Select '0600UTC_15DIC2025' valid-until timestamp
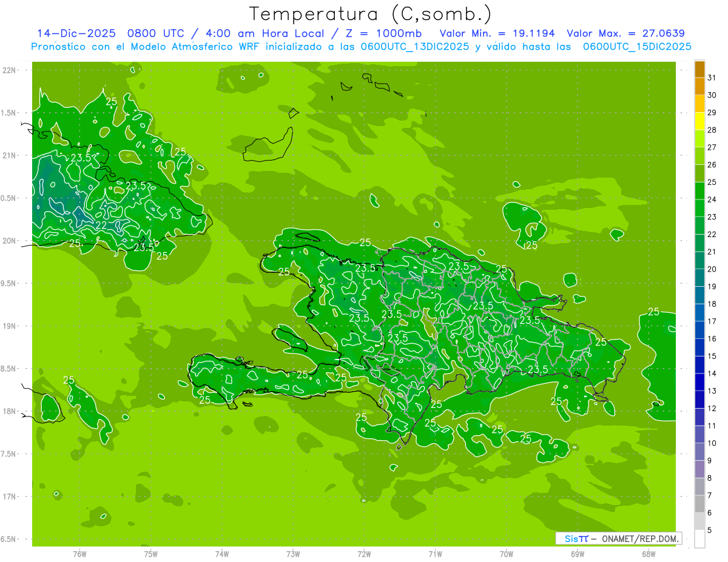Screen dimensions: 728x562 pos(637,47)
